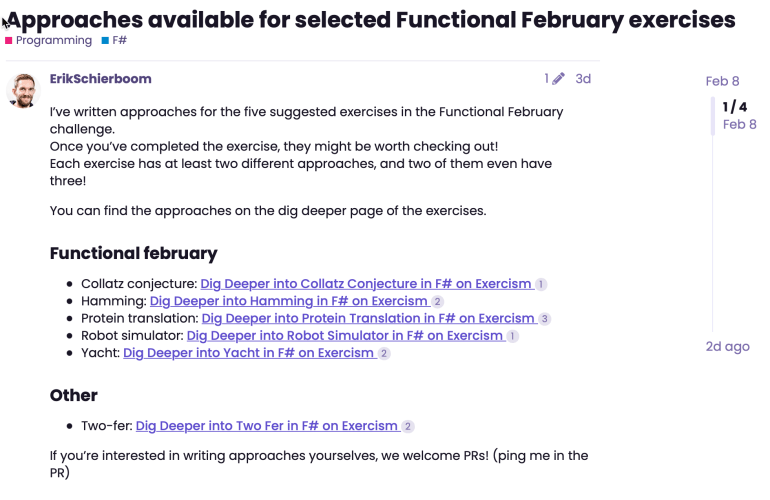
Task: Click the Robot Simulator link click-count badge
Action: pyautogui.click(x=513, y=336)
